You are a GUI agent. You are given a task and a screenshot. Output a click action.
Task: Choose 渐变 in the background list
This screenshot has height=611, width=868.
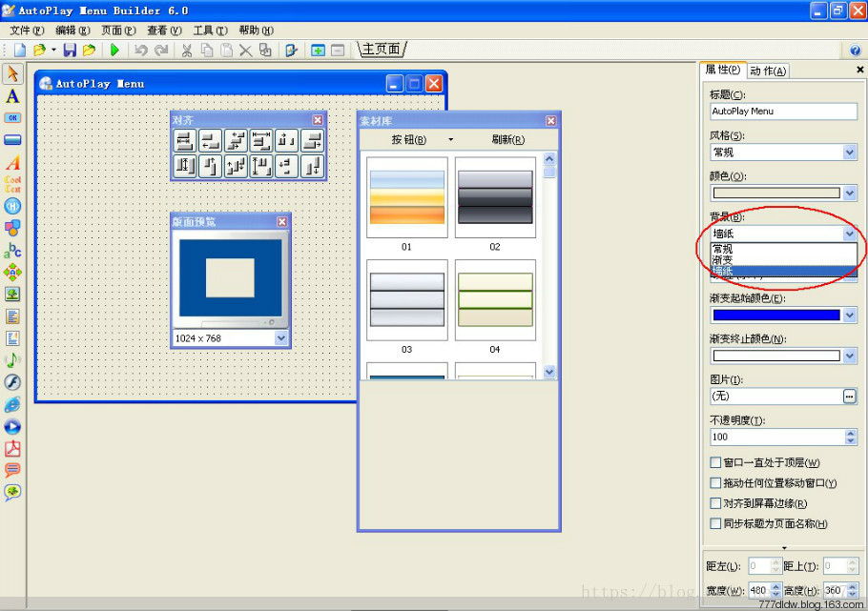click(783, 260)
